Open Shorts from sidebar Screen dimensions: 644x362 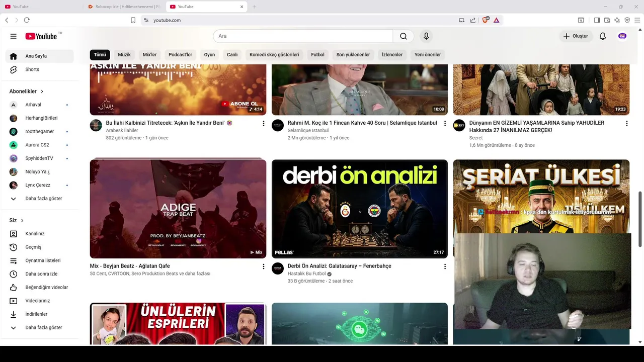(40, 69)
